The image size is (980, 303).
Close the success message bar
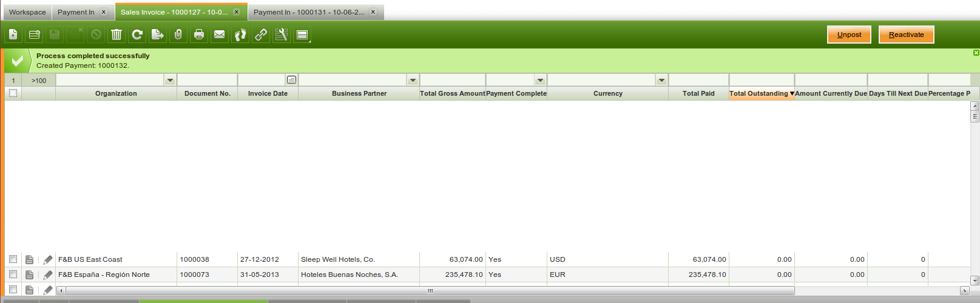[976, 53]
